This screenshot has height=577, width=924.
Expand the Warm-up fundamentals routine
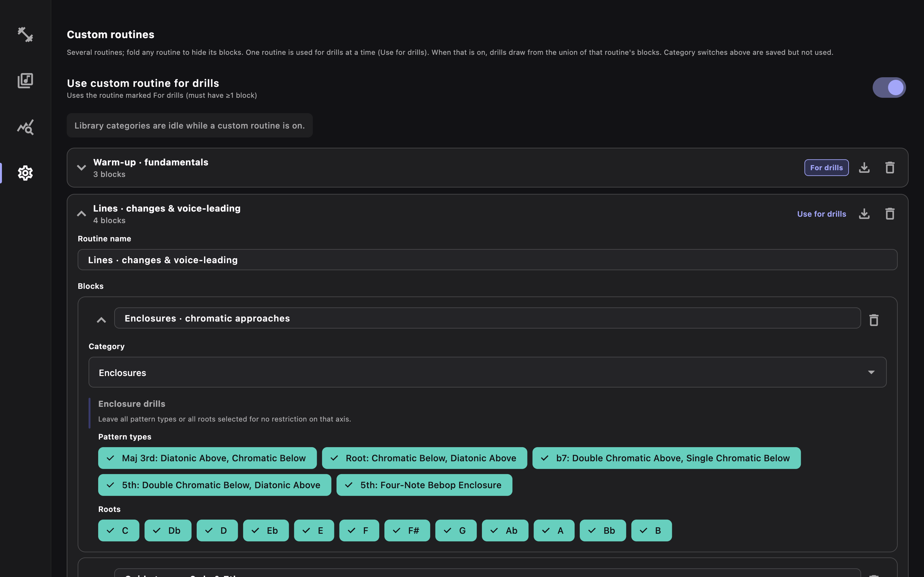[x=81, y=168]
